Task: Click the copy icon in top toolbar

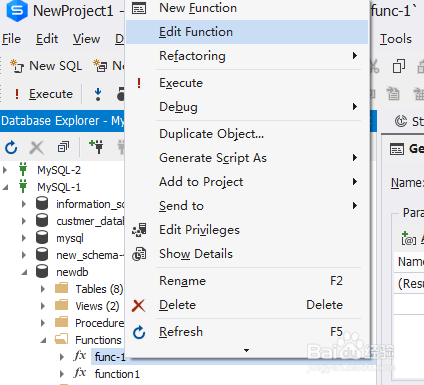Action: (x=399, y=66)
